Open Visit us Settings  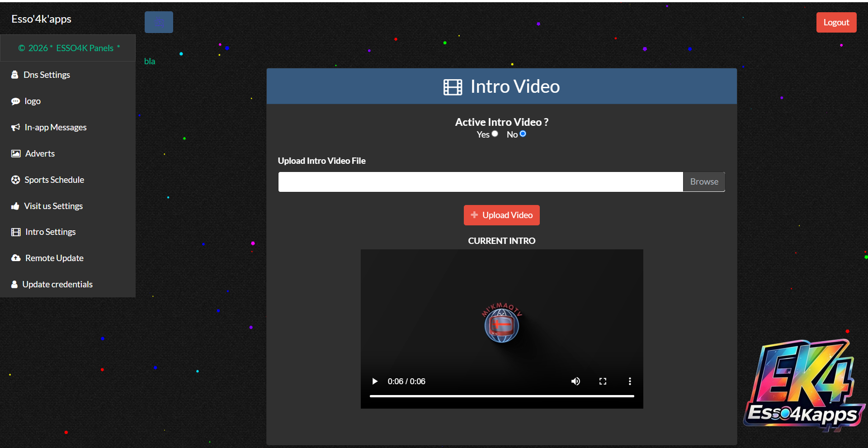[x=68, y=206]
